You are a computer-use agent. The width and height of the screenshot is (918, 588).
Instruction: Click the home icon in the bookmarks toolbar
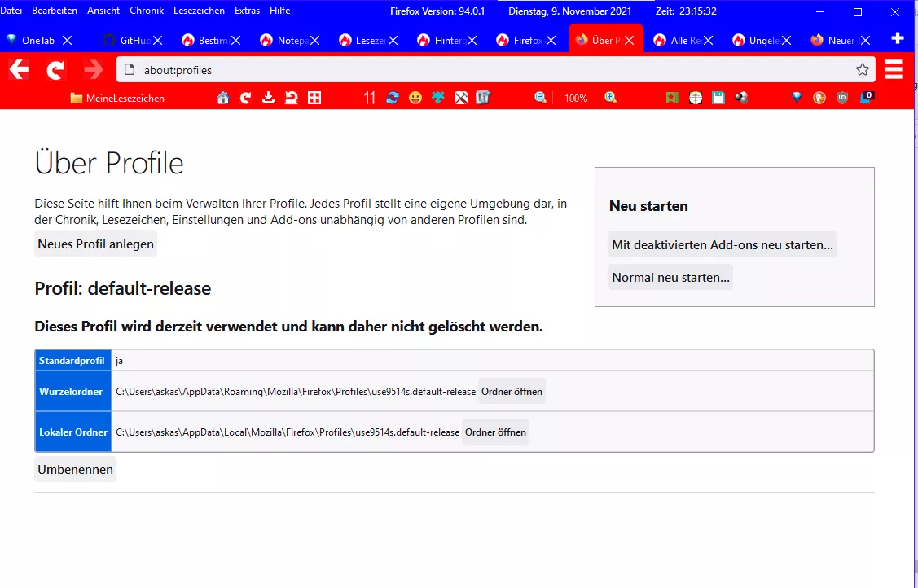coord(223,98)
